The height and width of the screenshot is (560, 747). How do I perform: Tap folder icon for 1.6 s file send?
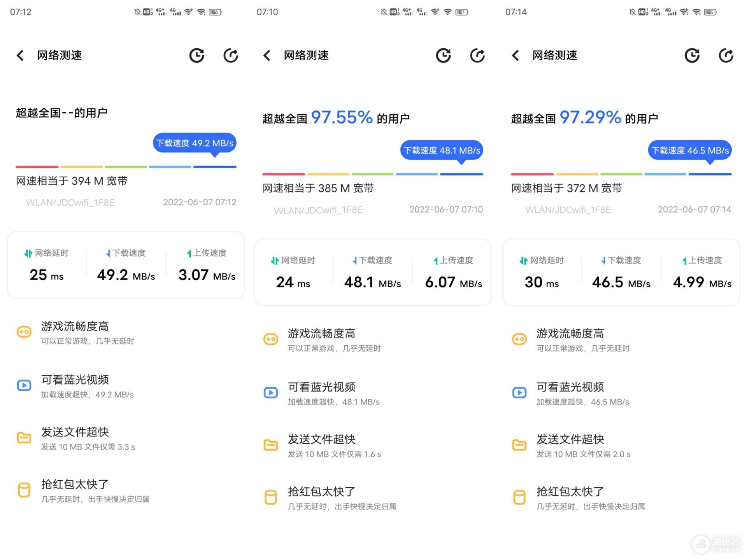point(271,445)
